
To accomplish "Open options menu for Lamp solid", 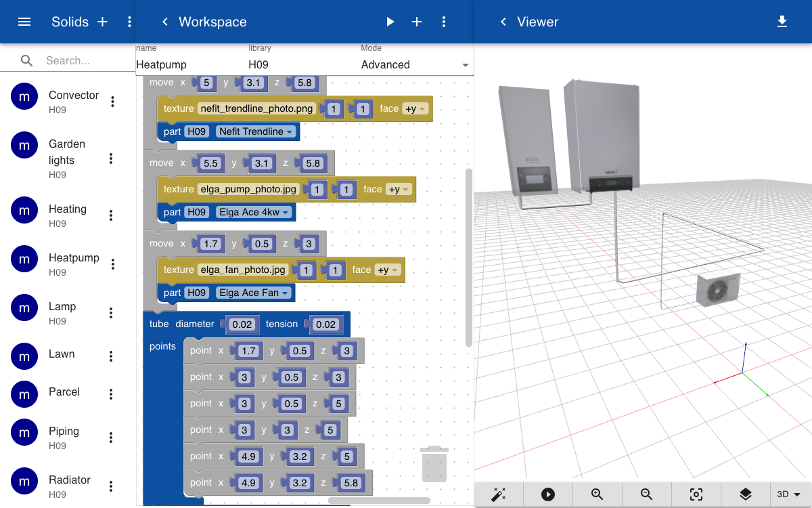I will 111,313.
